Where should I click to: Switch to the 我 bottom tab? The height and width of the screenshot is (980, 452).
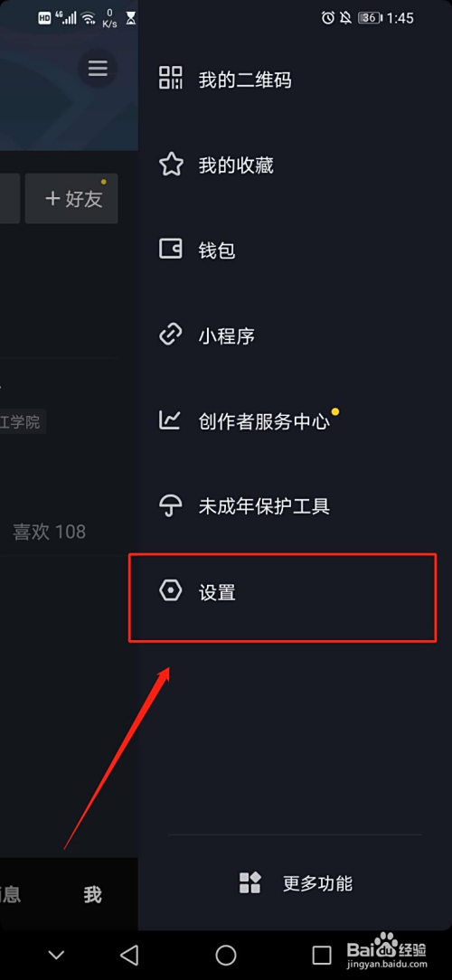[92, 894]
